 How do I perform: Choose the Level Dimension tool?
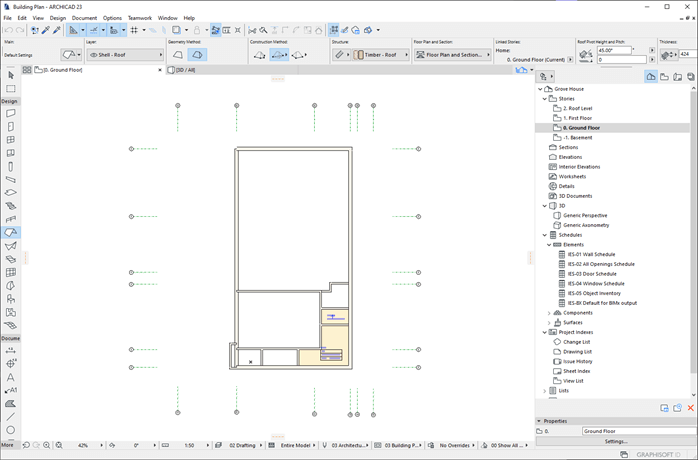[11, 364]
